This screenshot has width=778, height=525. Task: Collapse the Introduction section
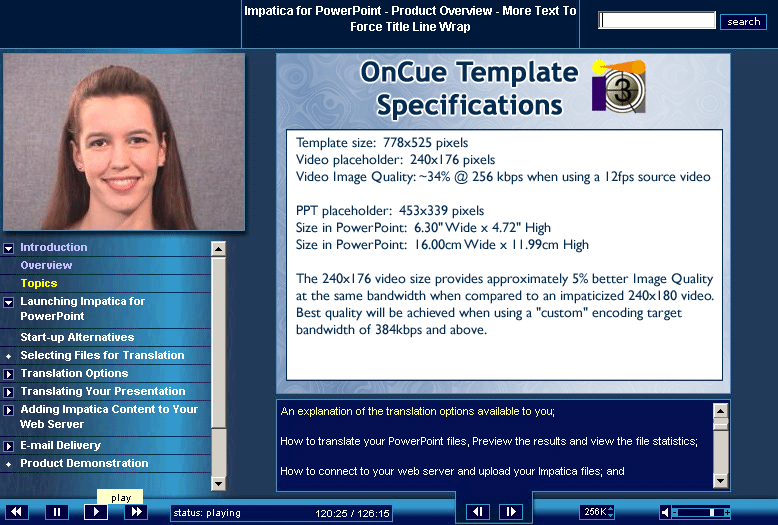coord(8,248)
